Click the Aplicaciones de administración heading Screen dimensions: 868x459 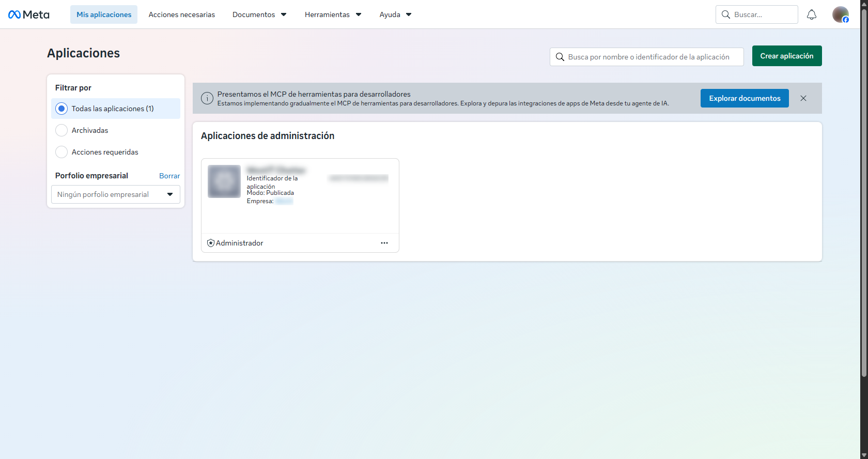coord(268,136)
